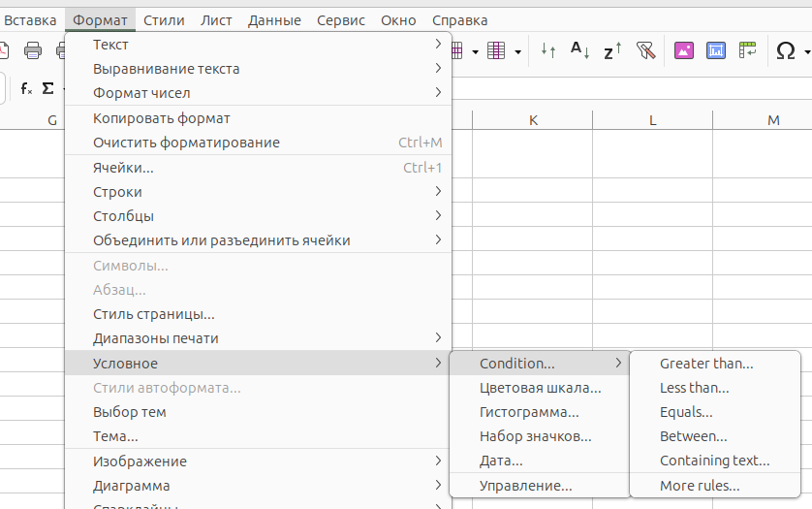Open Ячейки... format dialog
Screen dimensions: 812x509
pos(259,168)
